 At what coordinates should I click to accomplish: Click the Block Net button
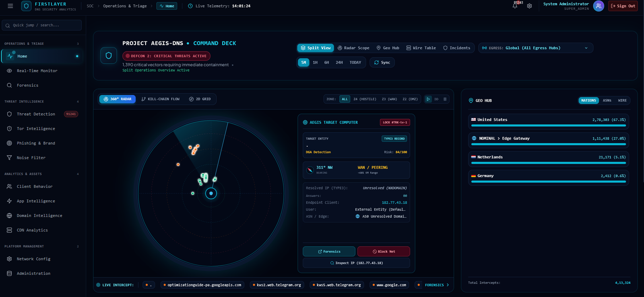pos(384,251)
